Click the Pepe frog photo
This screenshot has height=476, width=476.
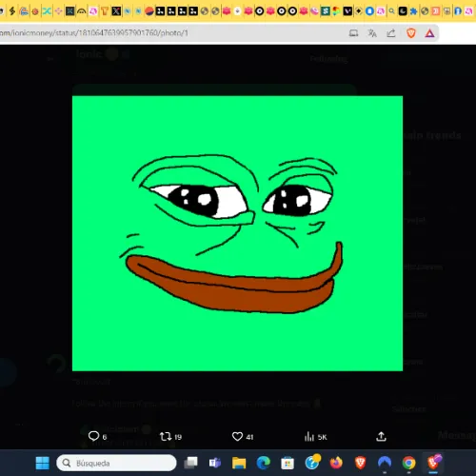click(237, 233)
